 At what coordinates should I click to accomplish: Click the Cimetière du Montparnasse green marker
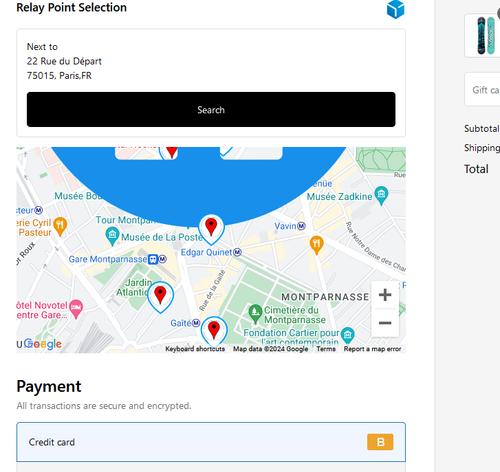(255, 313)
